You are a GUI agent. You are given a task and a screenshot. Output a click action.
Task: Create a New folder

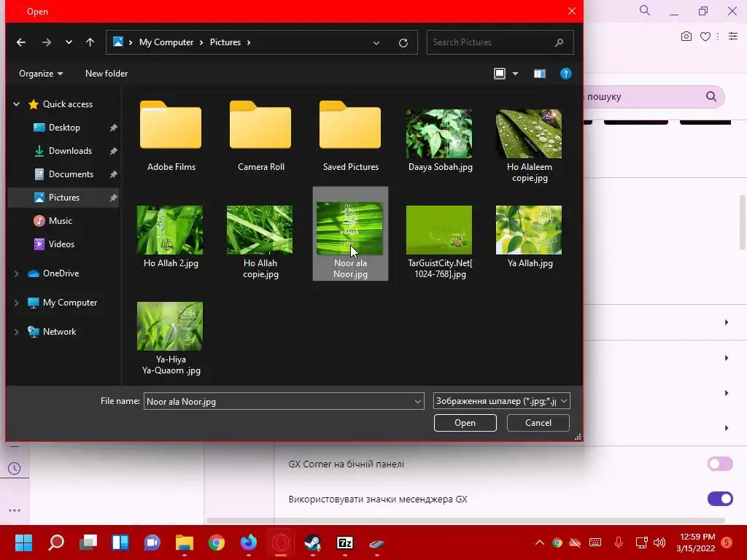107,74
